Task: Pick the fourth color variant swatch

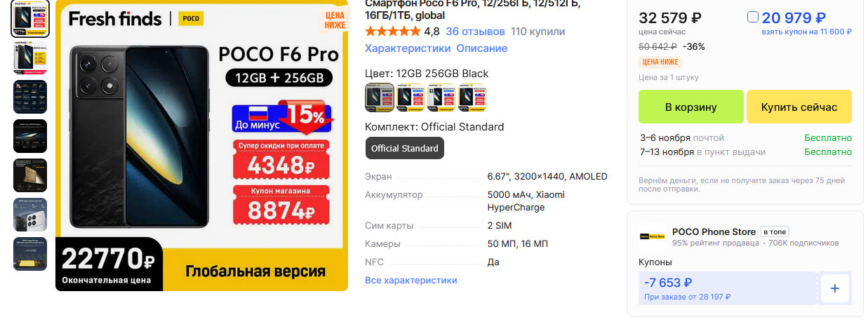Action: [x=472, y=98]
